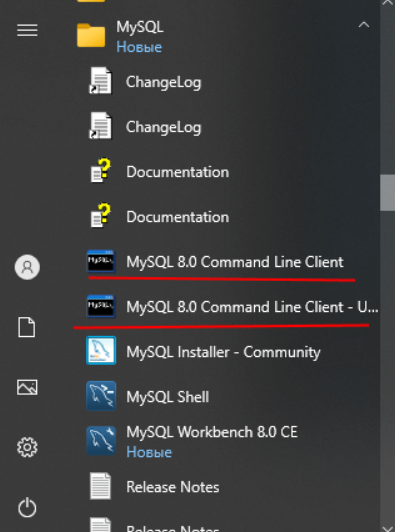Open the Documents sidebar icon
Screen dimensions: 395x532
coord(27,327)
